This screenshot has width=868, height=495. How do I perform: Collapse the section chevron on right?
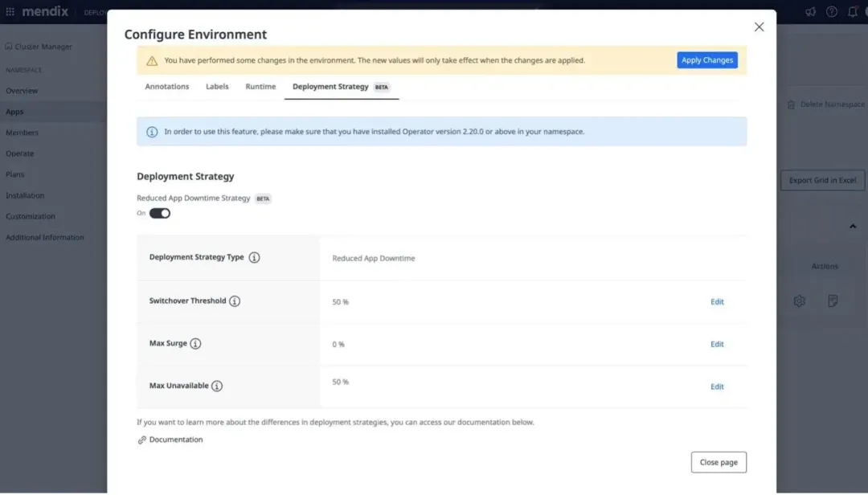[x=853, y=227]
